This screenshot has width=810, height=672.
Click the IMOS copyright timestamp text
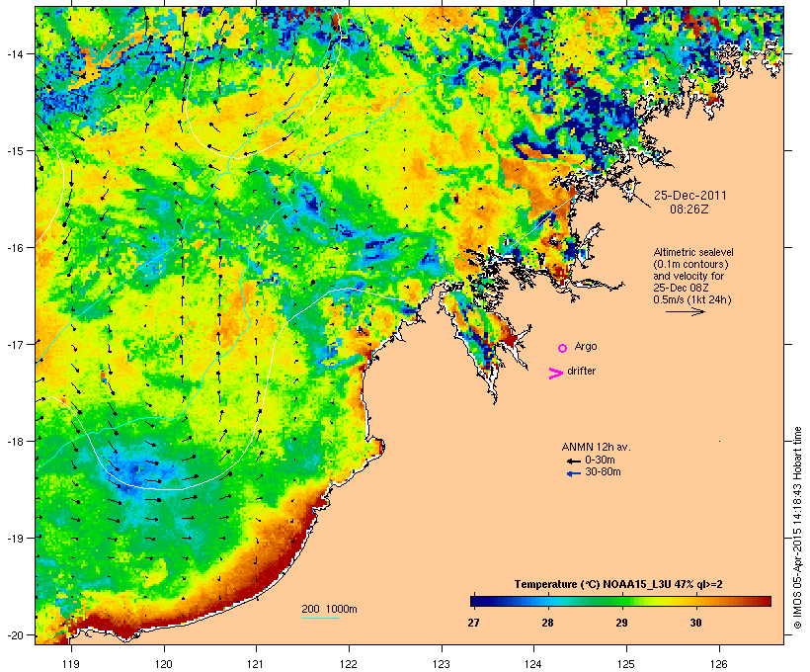click(x=797, y=528)
